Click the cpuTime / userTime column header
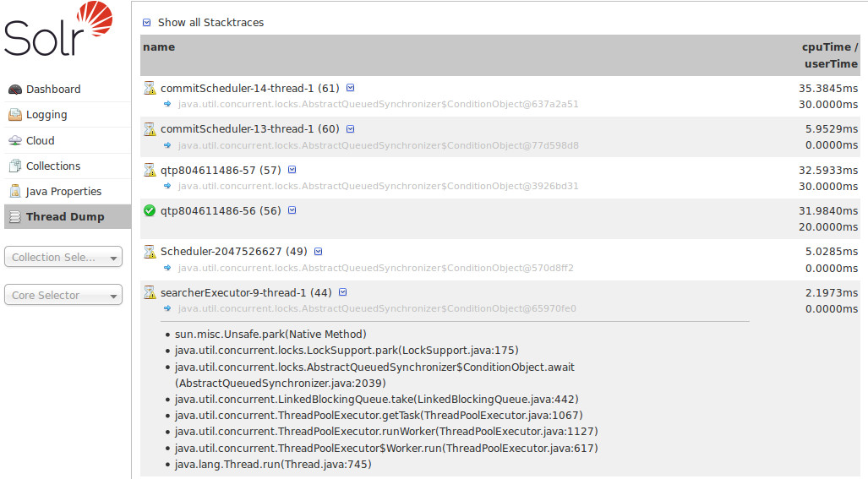Screen dimensions: 868x479 (829, 56)
